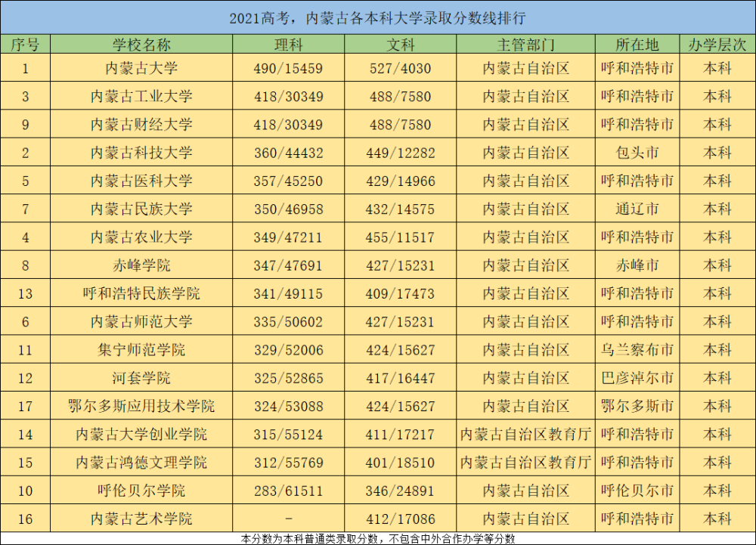Select the '办学层次' column header

click(x=717, y=45)
